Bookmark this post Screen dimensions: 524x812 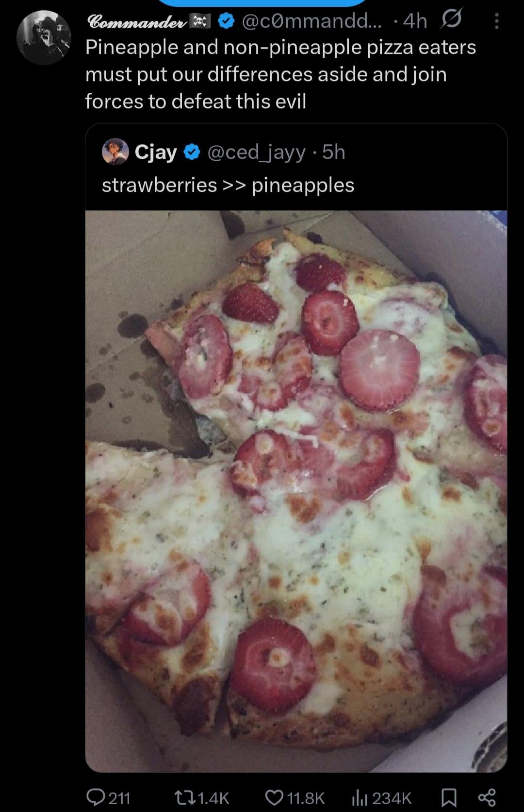point(448,797)
